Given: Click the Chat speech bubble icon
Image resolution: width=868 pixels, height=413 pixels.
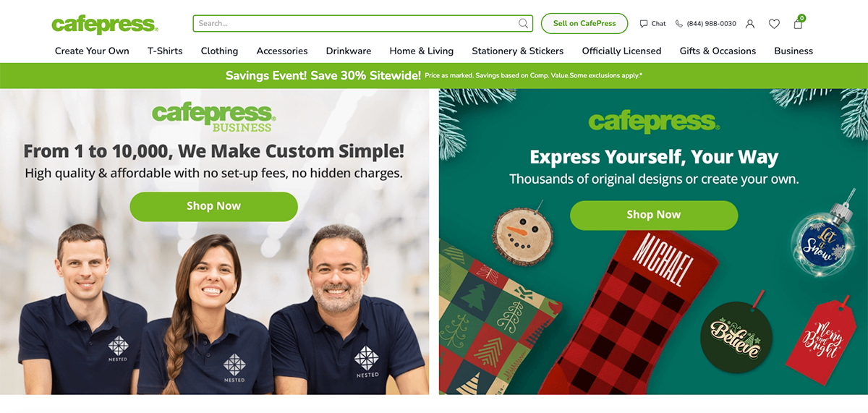Looking at the screenshot, I should click(644, 24).
